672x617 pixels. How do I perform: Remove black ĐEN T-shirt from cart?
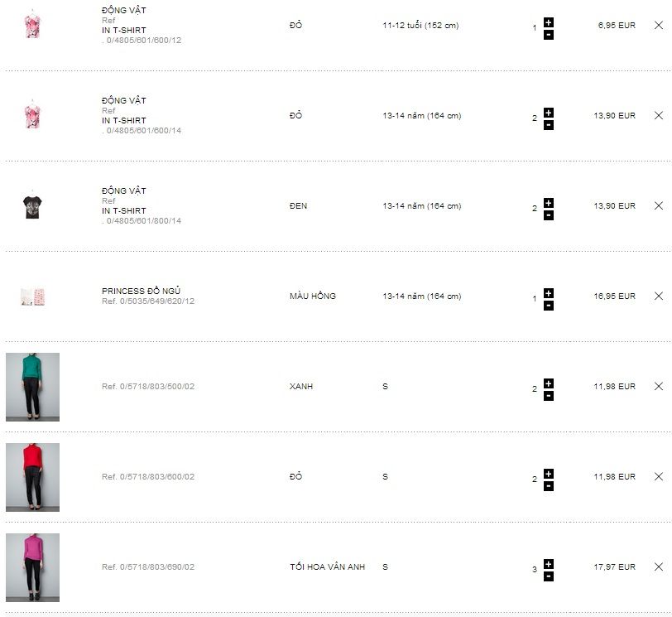coord(659,205)
